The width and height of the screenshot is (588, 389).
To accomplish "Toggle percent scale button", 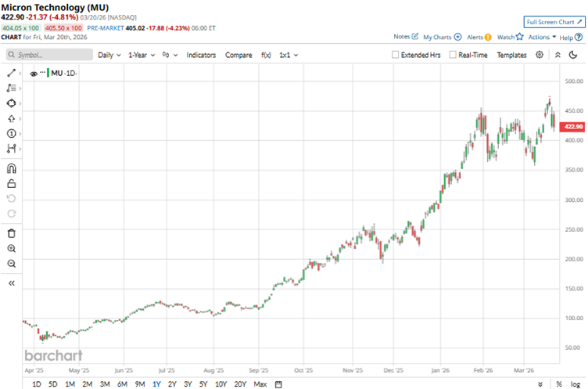I will 559,384.
